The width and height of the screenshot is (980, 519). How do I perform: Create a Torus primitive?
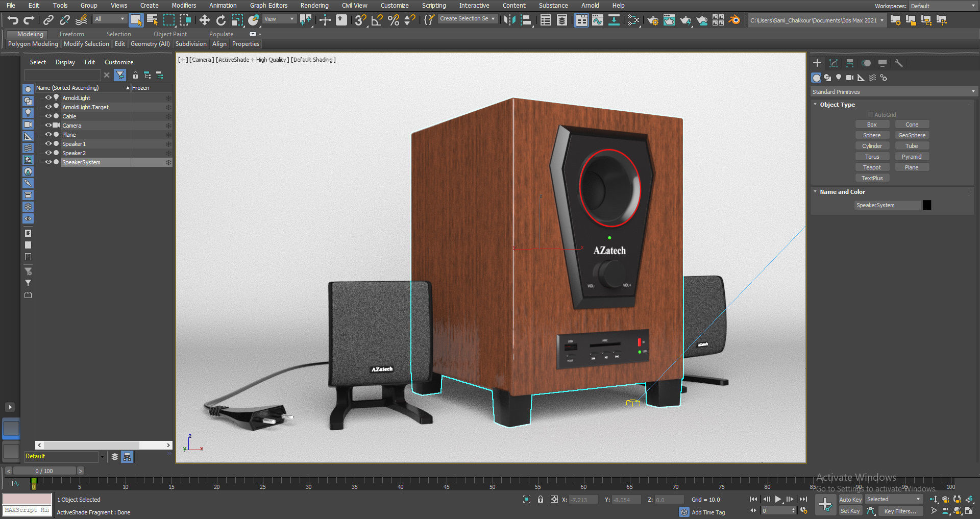pyautogui.click(x=872, y=157)
